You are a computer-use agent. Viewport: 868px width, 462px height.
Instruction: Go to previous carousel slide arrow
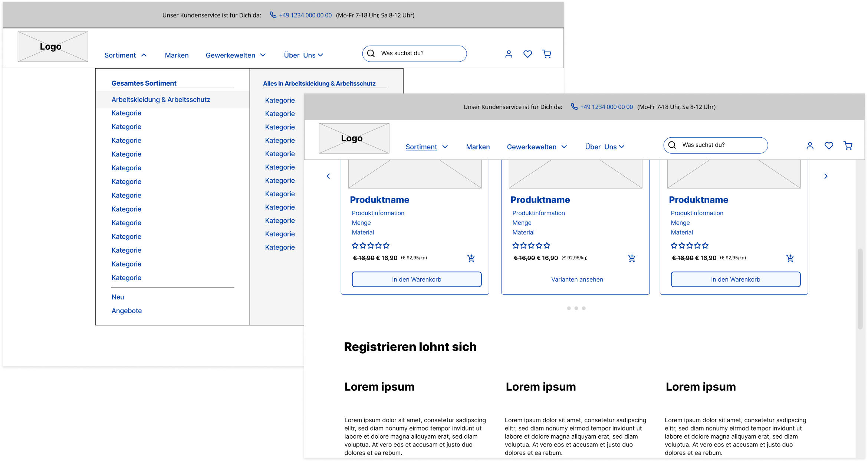click(328, 176)
